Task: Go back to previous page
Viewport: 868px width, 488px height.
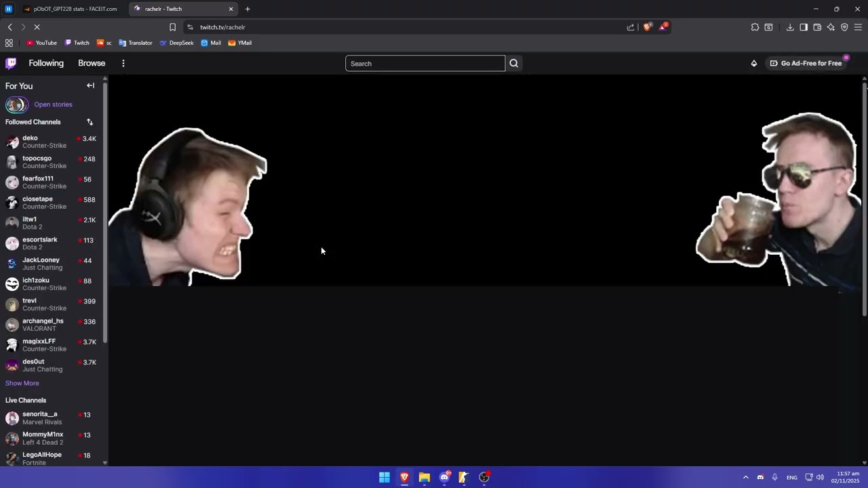Action: coord(9,27)
